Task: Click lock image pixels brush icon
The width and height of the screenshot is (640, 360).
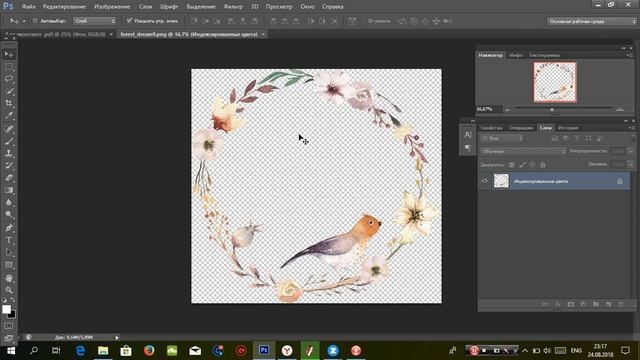Action: pos(522,164)
